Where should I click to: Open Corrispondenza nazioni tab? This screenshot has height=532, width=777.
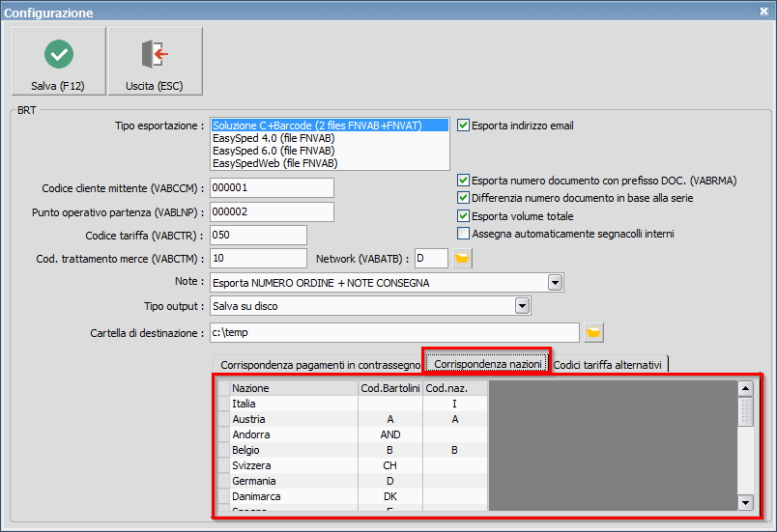coord(488,364)
